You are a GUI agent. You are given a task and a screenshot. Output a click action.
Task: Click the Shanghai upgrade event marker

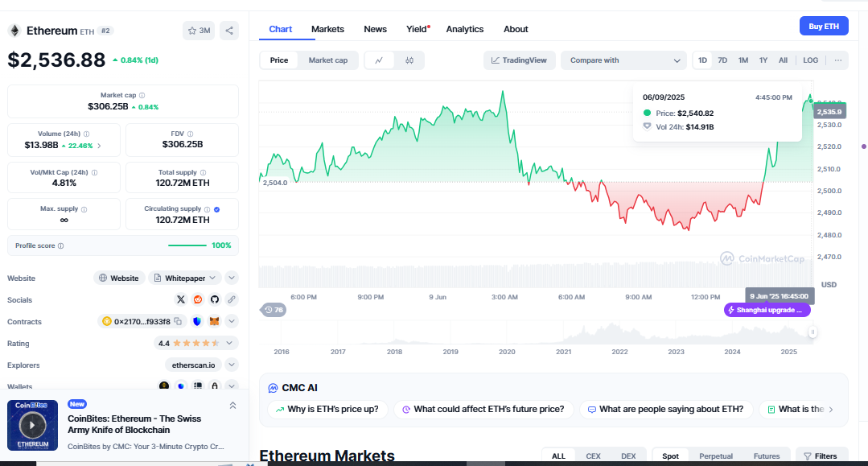767,311
